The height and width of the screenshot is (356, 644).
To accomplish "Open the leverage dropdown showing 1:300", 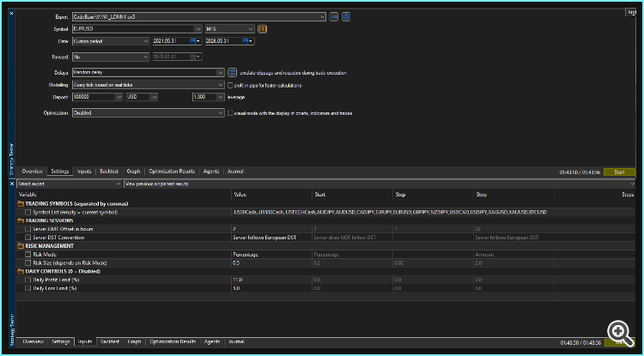I will pyautogui.click(x=208, y=97).
